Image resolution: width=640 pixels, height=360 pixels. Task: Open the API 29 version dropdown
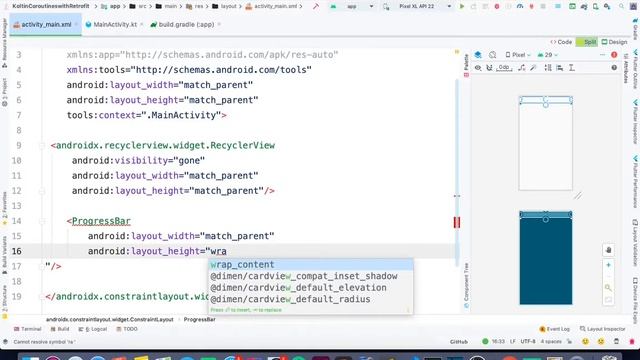[x=547, y=55]
